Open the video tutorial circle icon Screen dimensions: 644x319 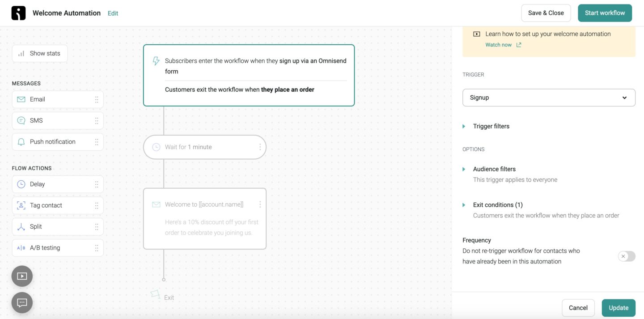tap(21, 276)
